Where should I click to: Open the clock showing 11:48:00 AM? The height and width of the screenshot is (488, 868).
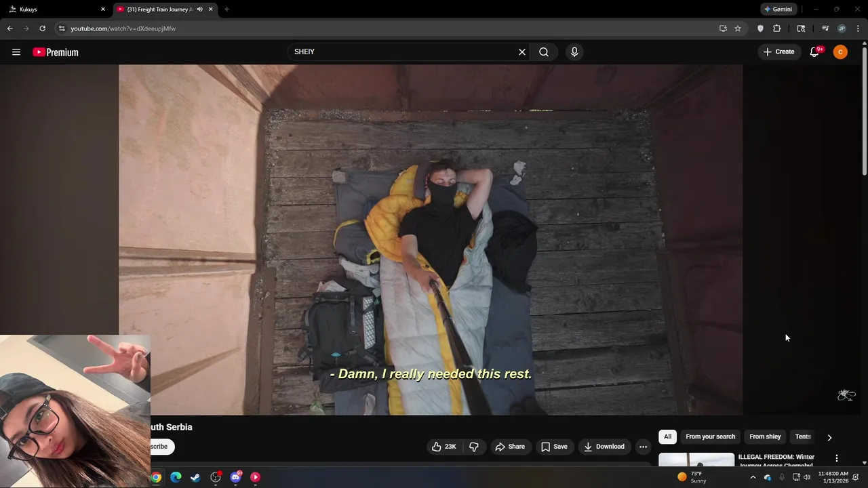coord(833,477)
